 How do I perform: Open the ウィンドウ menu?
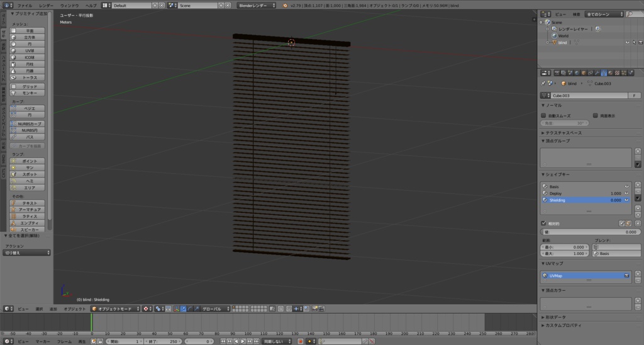[x=69, y=6]
